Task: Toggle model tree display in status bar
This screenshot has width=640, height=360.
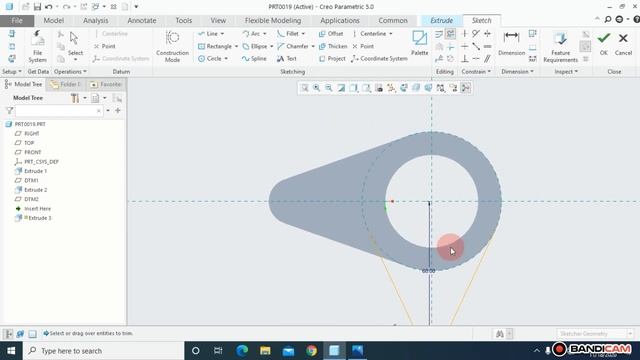Action: click(9, 334)
